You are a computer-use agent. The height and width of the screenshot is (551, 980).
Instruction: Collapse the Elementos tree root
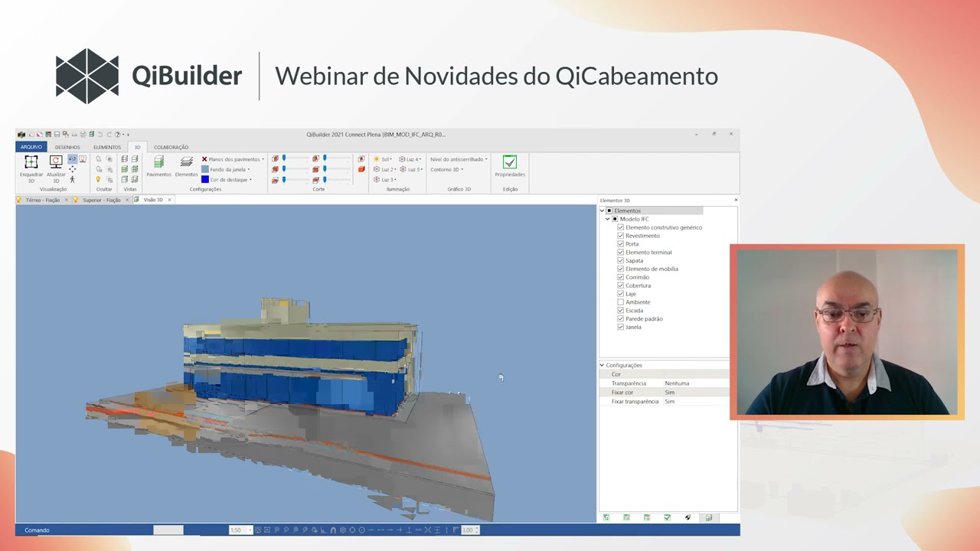603,210
